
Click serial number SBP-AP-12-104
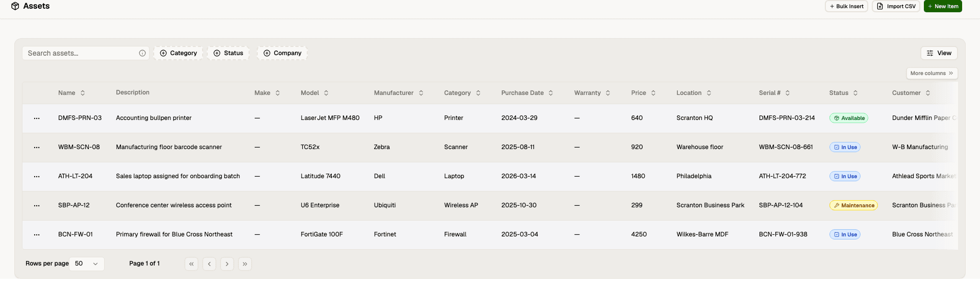781,205
